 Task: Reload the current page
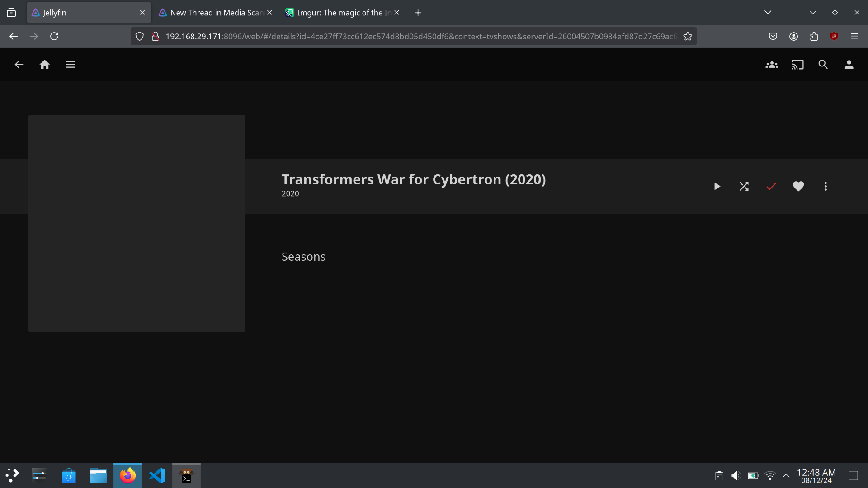tap(54, 36)
